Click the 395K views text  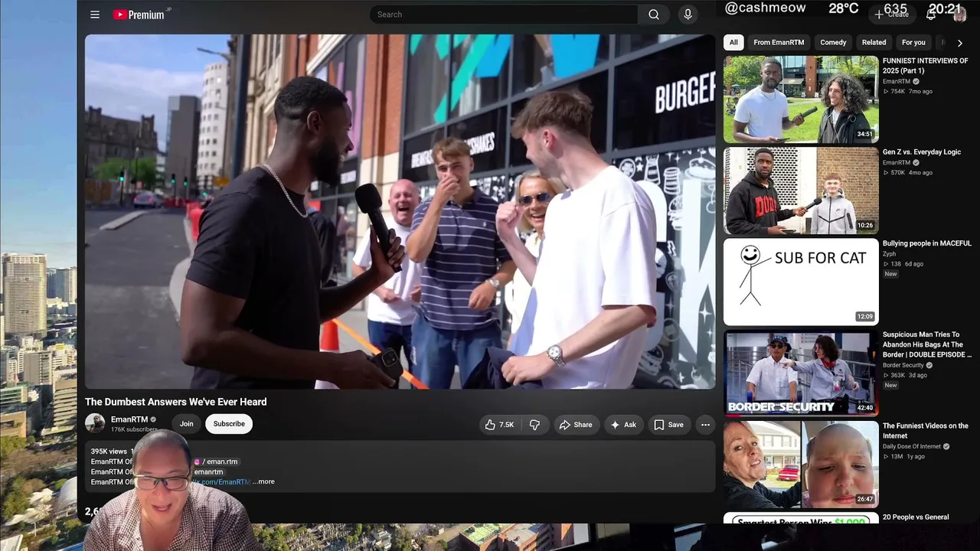click(109, 452)
